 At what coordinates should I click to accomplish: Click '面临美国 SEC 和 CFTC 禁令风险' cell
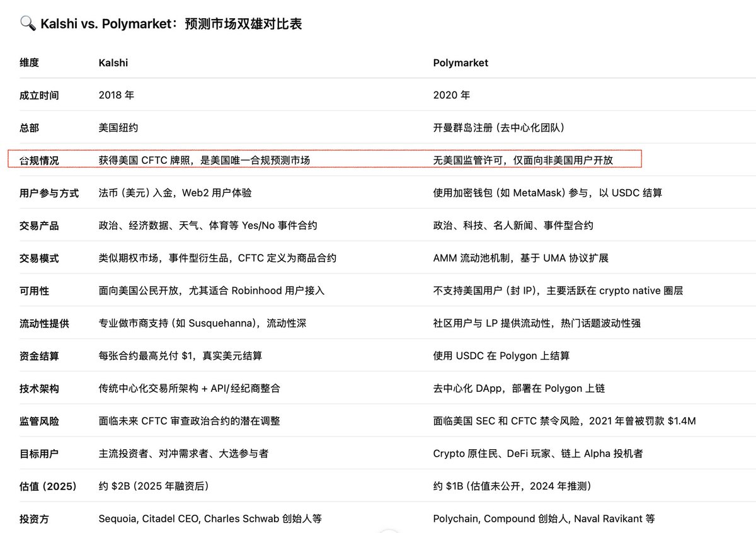(564, 421)
